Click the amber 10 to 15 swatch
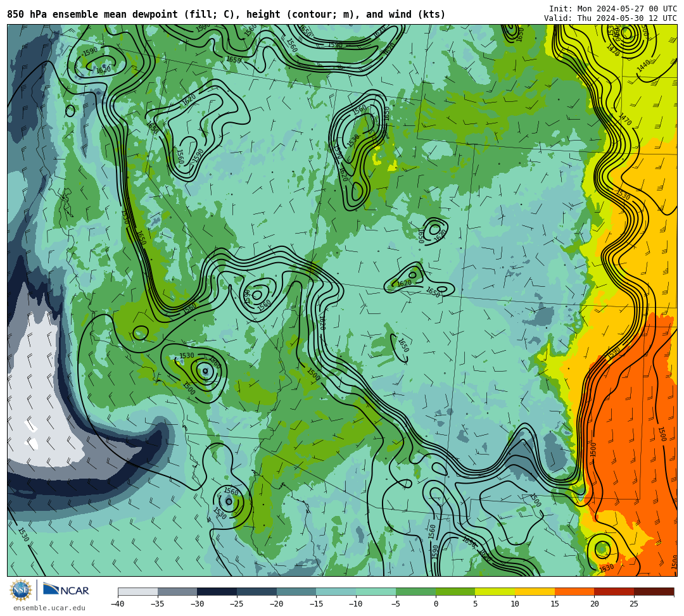Viewport: 684px width, 616px height. (x=535, y=591)
